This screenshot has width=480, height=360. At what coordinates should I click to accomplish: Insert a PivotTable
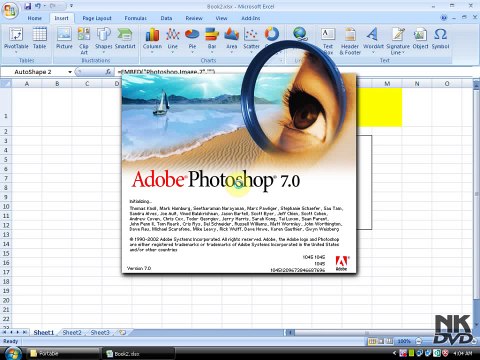[16, 40]
